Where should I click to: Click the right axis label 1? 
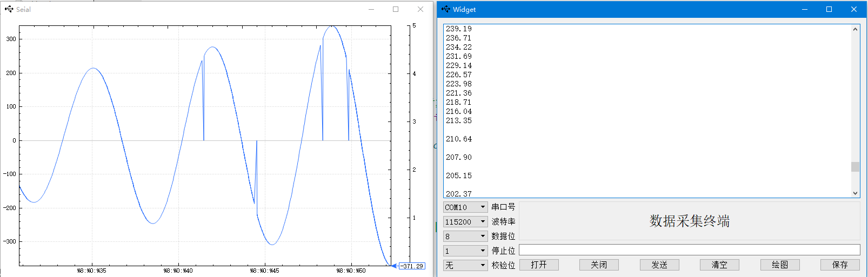415,218
